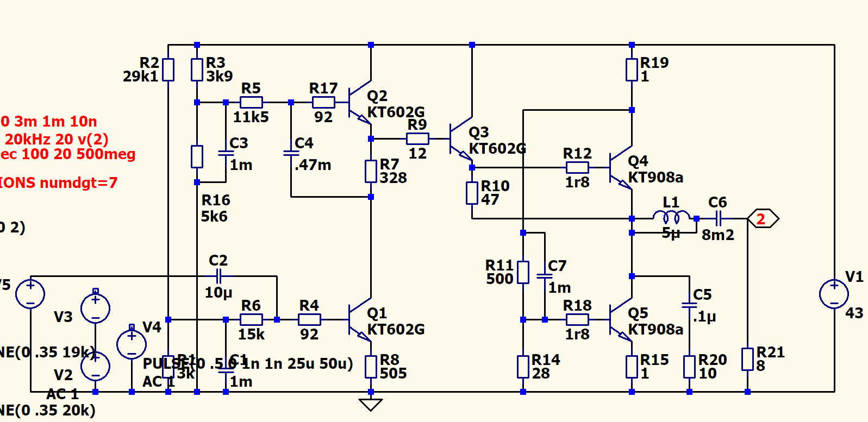Click resistor R11 500 symbol
This screenshot has height=422, width=868.
tap(523, 272)
